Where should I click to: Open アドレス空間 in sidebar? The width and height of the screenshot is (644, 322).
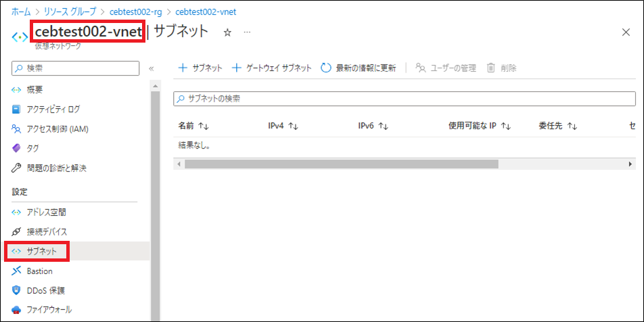tap(39, 212)
